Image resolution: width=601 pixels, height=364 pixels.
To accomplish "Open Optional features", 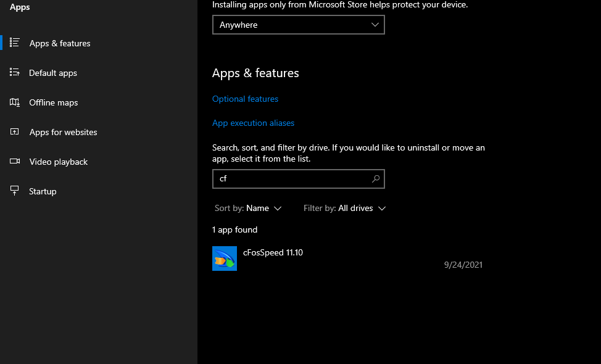I will (245, 99).
